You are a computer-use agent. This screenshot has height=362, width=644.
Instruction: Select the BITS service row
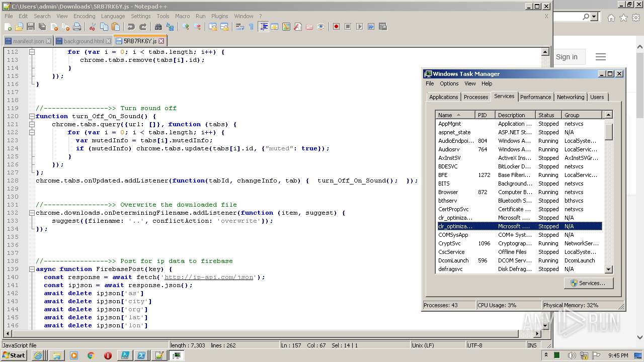(519, 184)
